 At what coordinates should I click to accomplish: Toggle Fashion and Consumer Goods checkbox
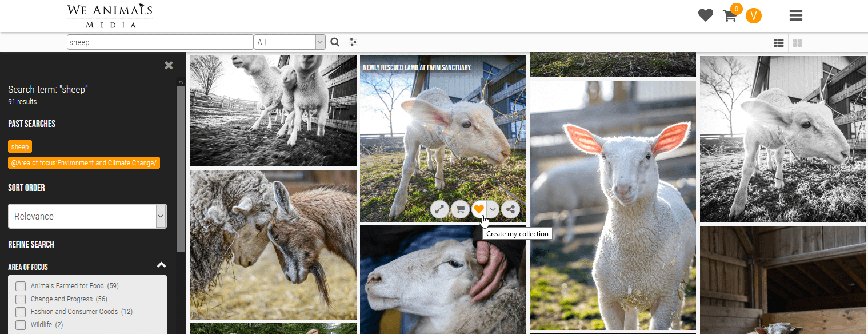tap(21, 312)
